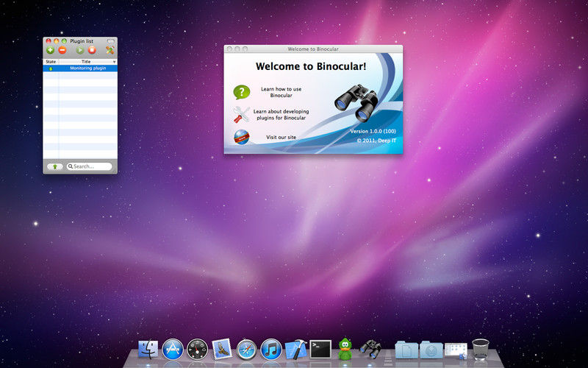Minimize the Plugin list window

[x=57, y=41]
